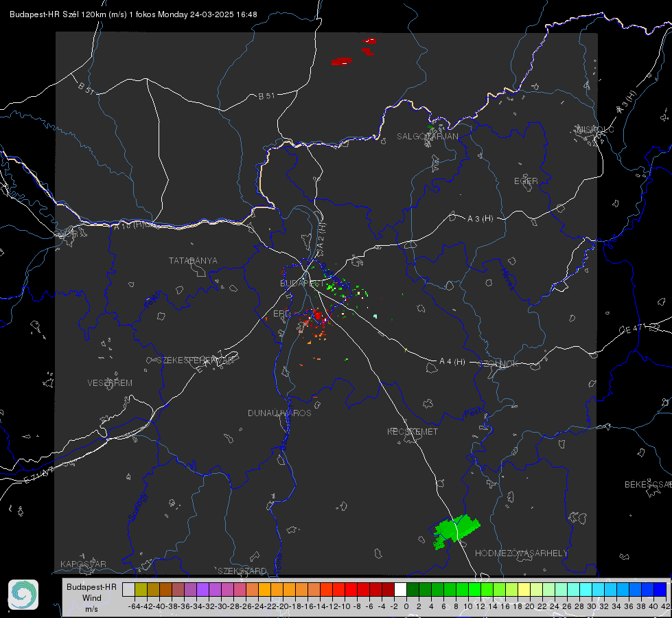Click the EGER city label
672x618 pixels.
[x=526, y=181]
